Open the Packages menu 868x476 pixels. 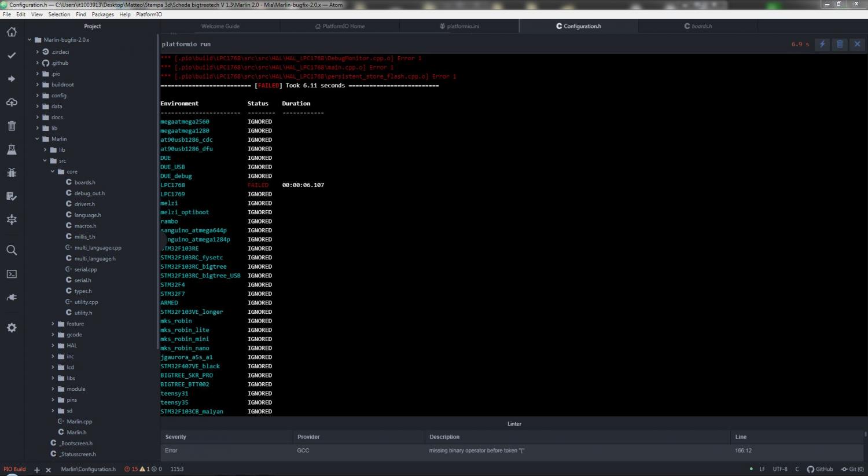[x=102, y=14]
